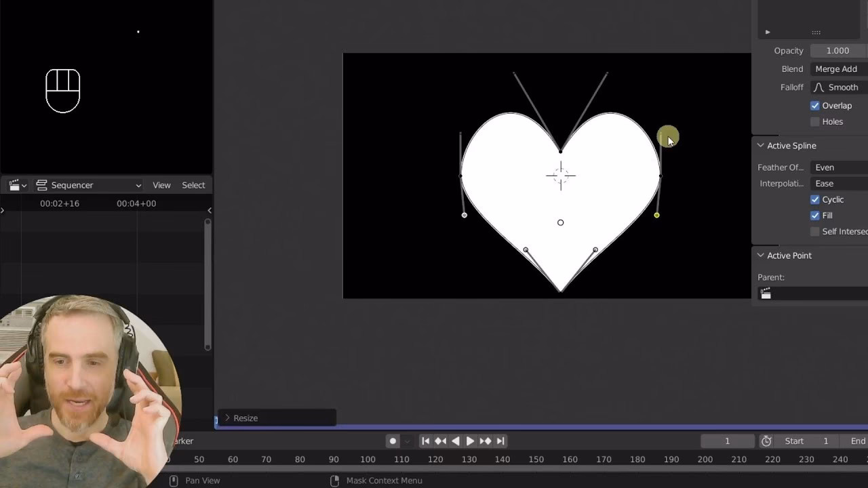This screenshot has width=868, height=488.
Task: Click the Pan View mouse icon
Action: click(174, 481)
